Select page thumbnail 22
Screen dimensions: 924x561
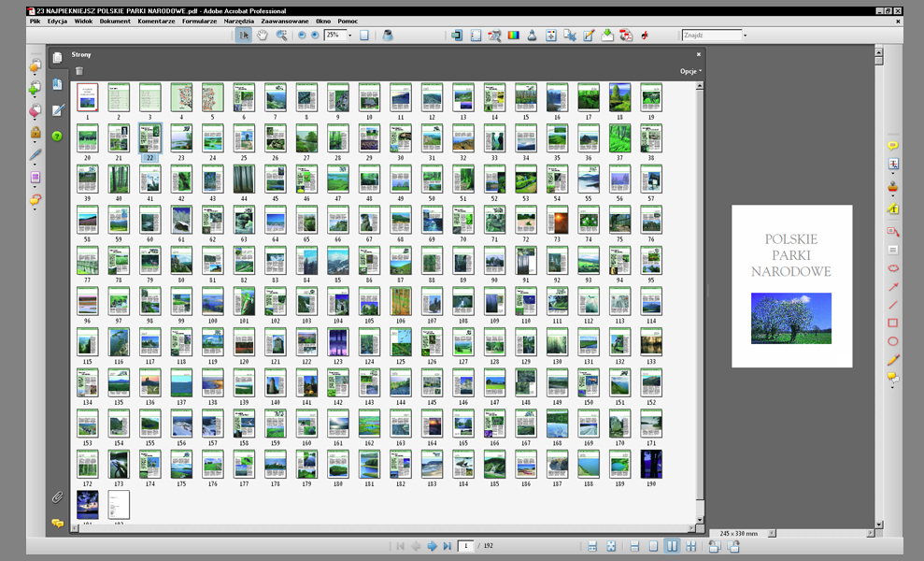[x=149, y=138]
